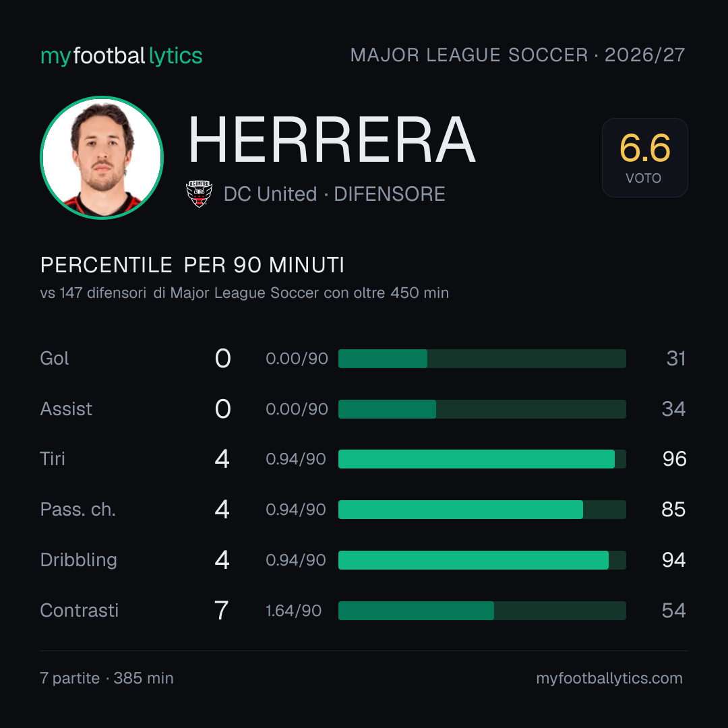The image size is (728, 728).
Task: Click the Contrasti stat label
Action: [x=80, y=610]
